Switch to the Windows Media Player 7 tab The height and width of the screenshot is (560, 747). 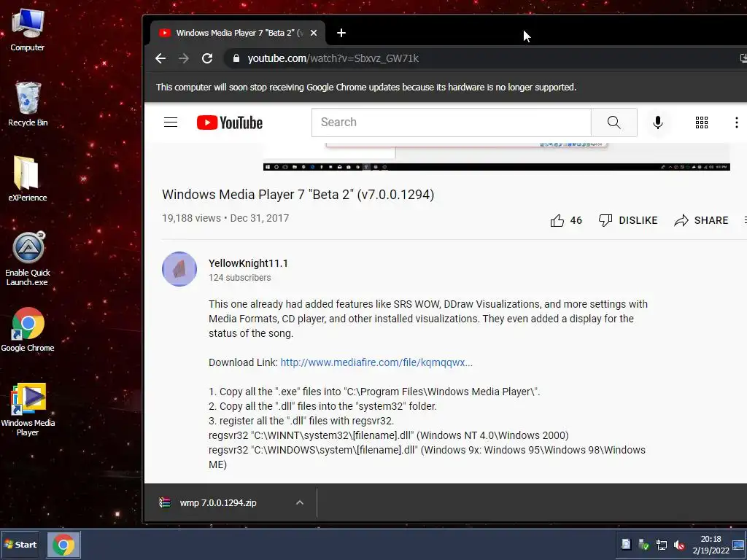click(237, 33)
